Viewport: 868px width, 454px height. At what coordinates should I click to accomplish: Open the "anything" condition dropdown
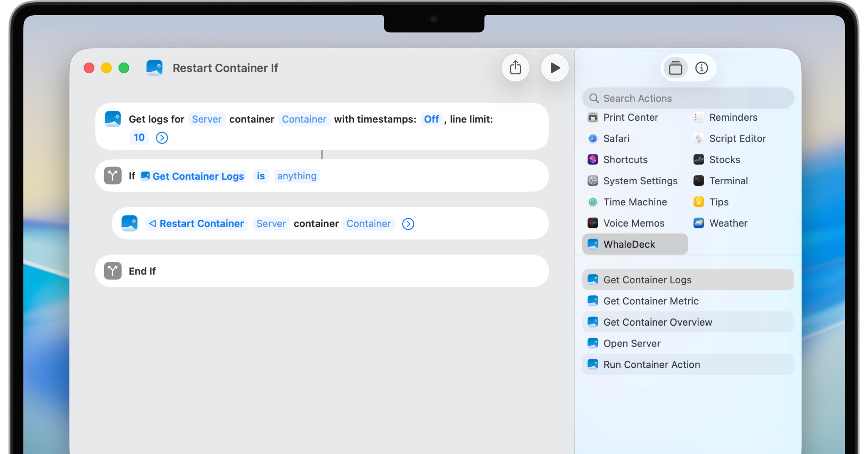coord(297,176)
